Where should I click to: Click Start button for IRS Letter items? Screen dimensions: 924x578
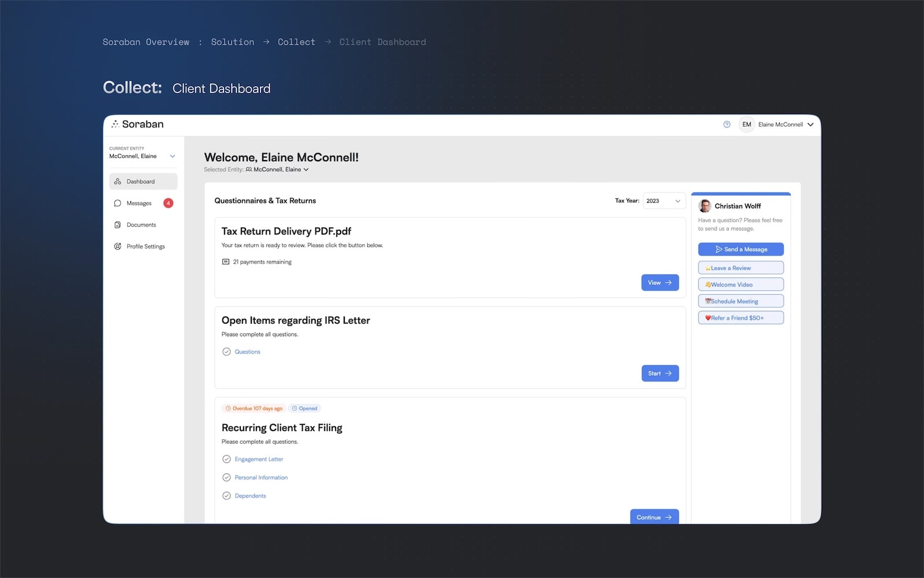(660, 373)
